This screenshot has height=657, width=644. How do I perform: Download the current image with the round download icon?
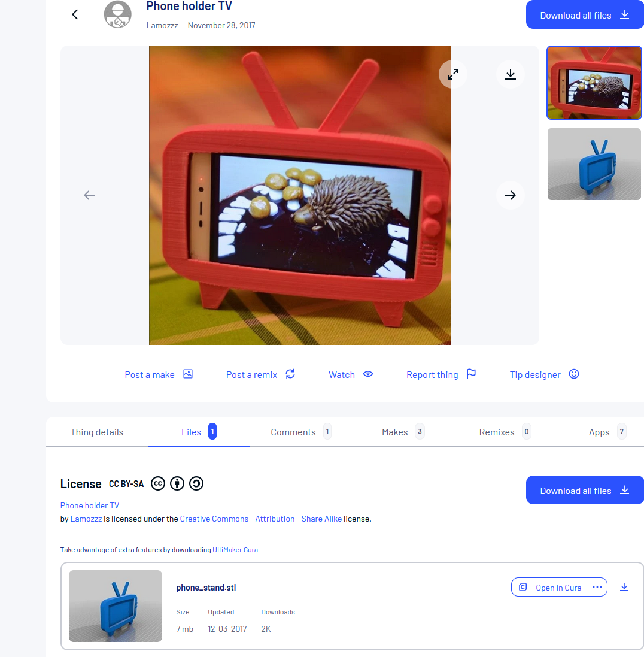coord(511,74)
